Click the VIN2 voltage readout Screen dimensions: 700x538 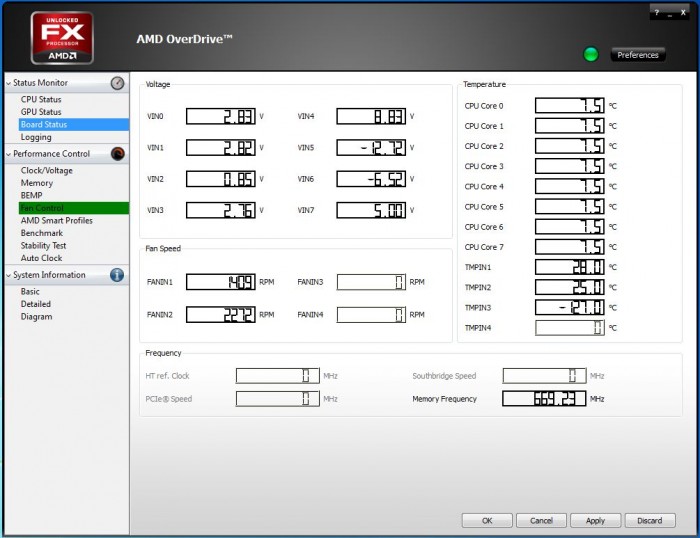click(221, 179)
